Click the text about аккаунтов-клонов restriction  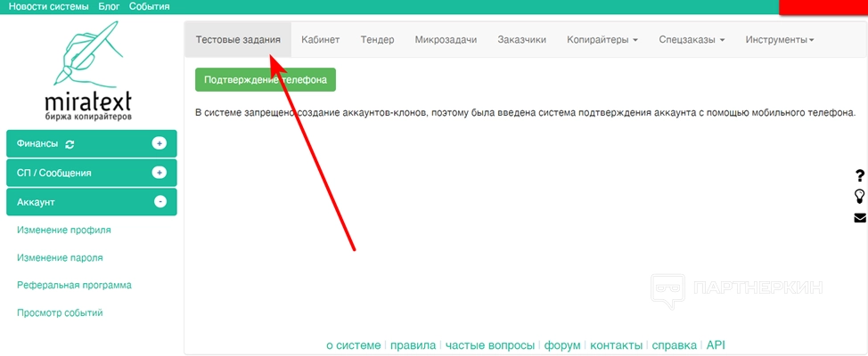coord(526,113)
